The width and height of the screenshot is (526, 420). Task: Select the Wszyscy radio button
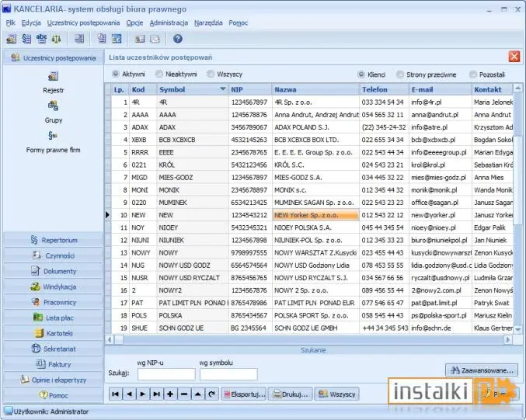[211, 74]
